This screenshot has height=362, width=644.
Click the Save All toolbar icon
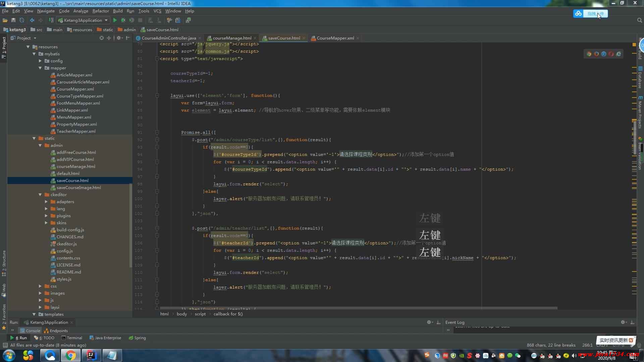(x=13, y=20)
